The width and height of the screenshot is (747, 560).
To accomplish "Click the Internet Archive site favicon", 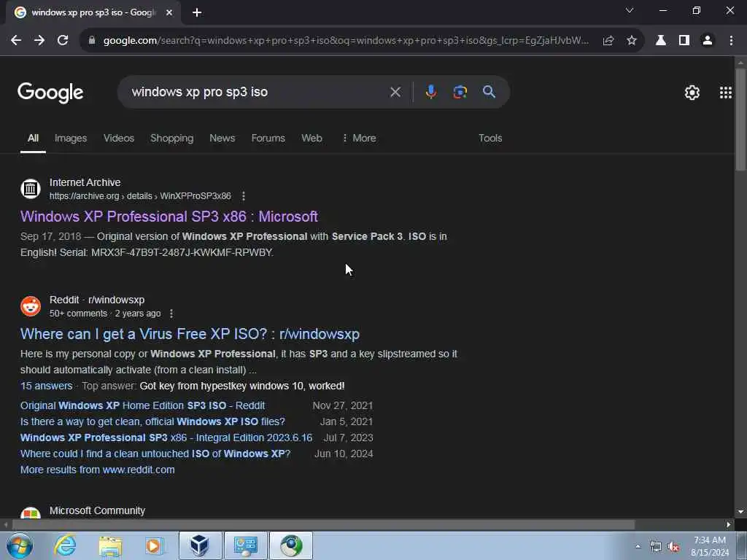I will (31, 189).
